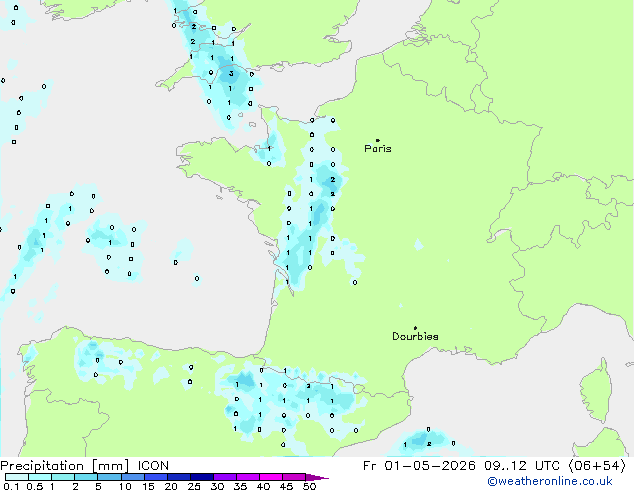
Task: Click the '09..12 UTC' time text
Action: [x=522, y=466]
